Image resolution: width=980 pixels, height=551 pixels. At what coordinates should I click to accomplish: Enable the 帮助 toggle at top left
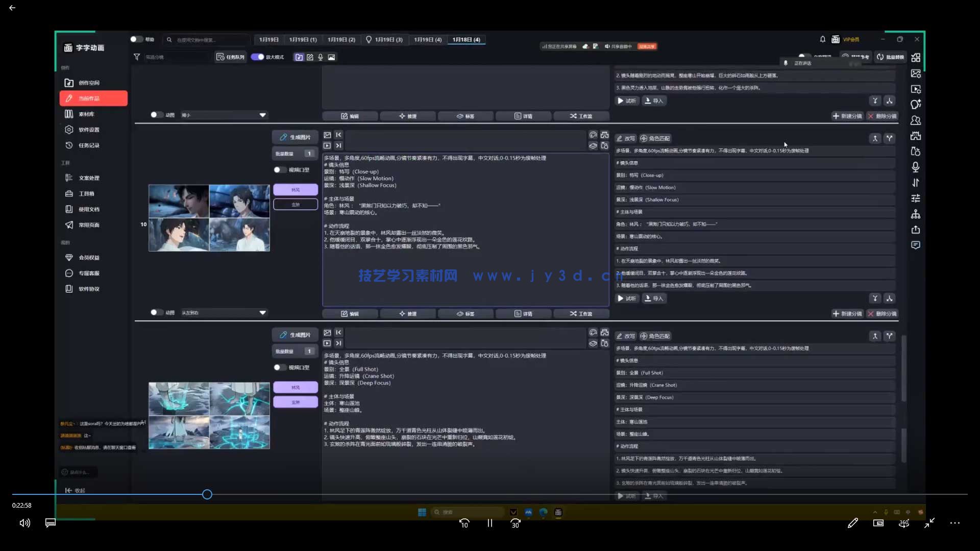(136, 39)
